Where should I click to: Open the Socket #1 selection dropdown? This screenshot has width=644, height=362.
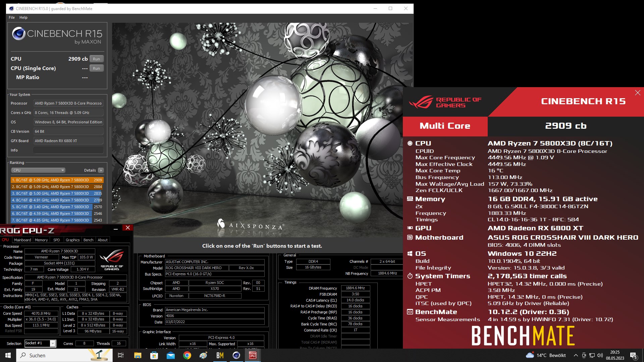tap(53, 343)
